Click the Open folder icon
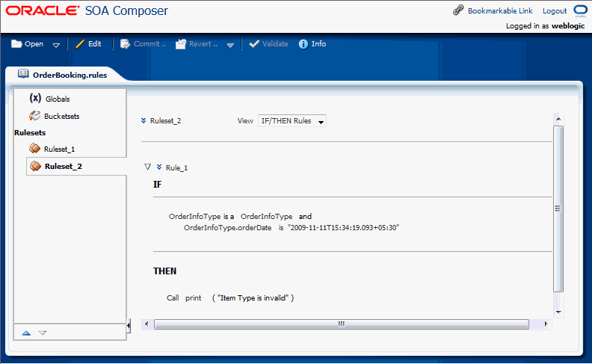The width and height of the screenshot is (592, 364). tap(16, 44)
